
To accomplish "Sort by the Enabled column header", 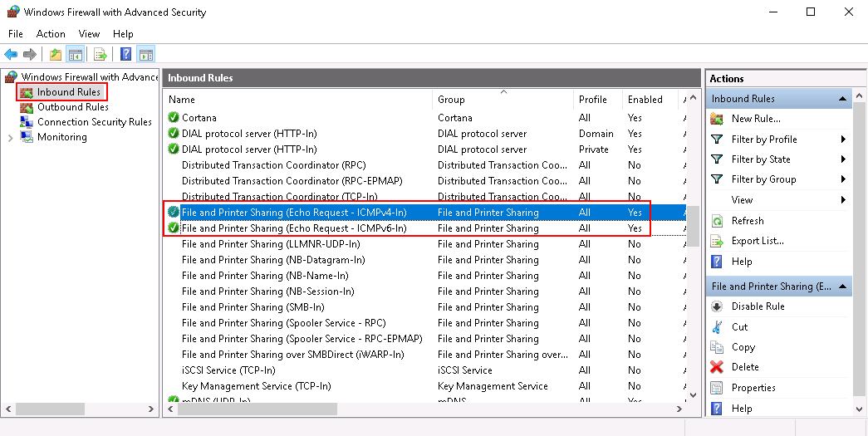I will coord(650,100).
